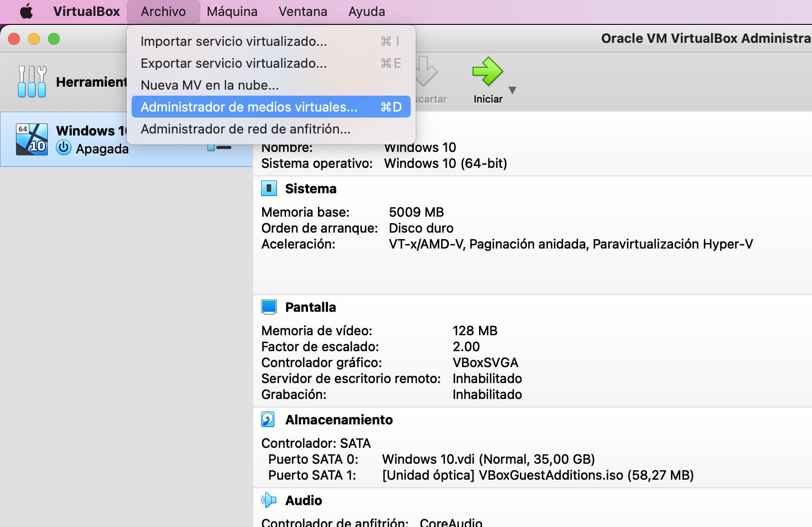The height and width of the screenshot is (527, 812).
Task: Open Administrador de red de anfitrión
Action: click(245, 129)
